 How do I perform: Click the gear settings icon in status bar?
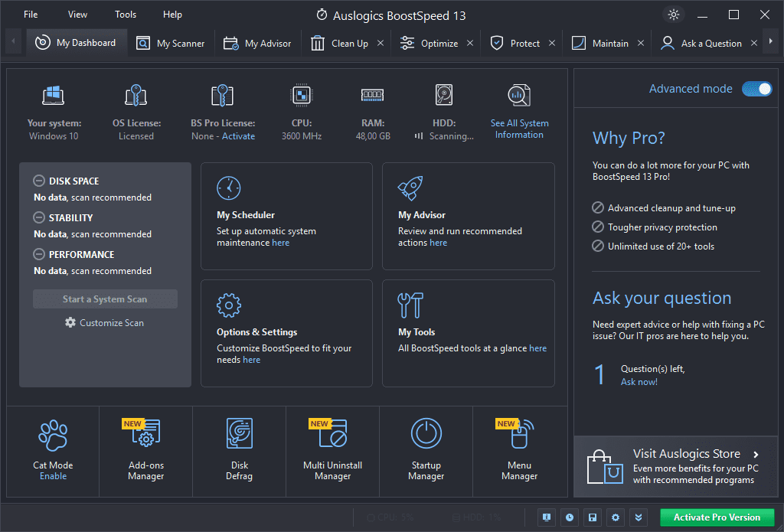(x=616, y=517)
